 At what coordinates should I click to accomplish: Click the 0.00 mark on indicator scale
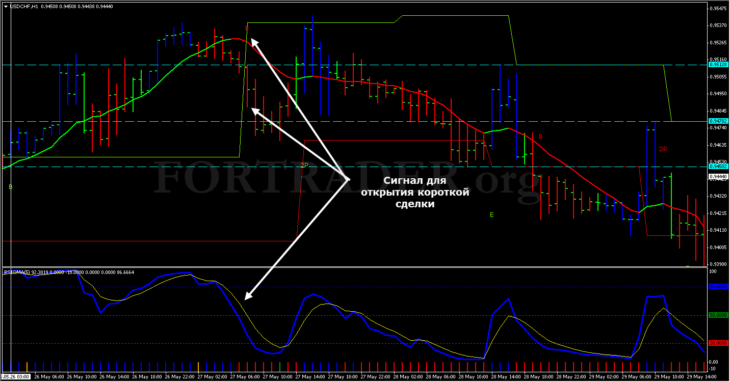click(x=714, y=362)
